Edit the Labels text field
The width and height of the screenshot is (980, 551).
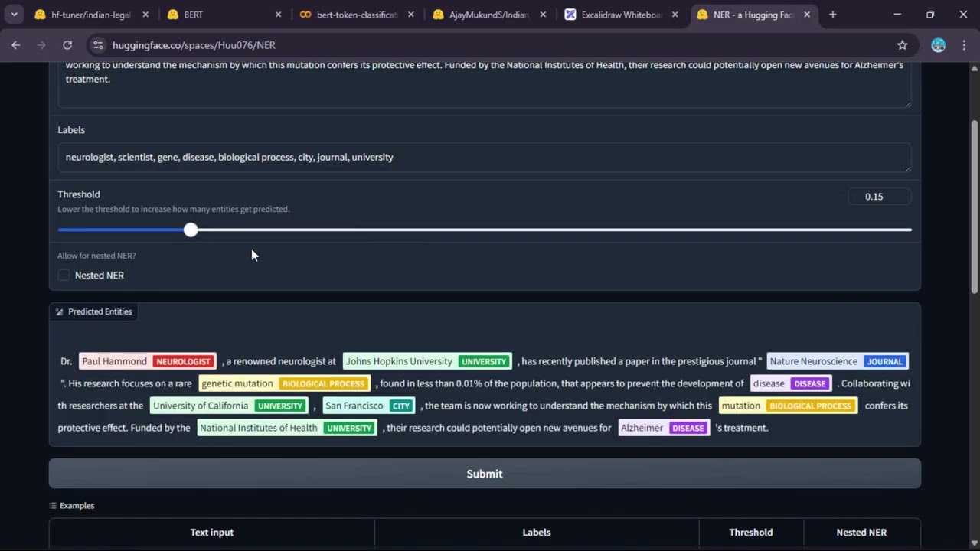[485, 157]
